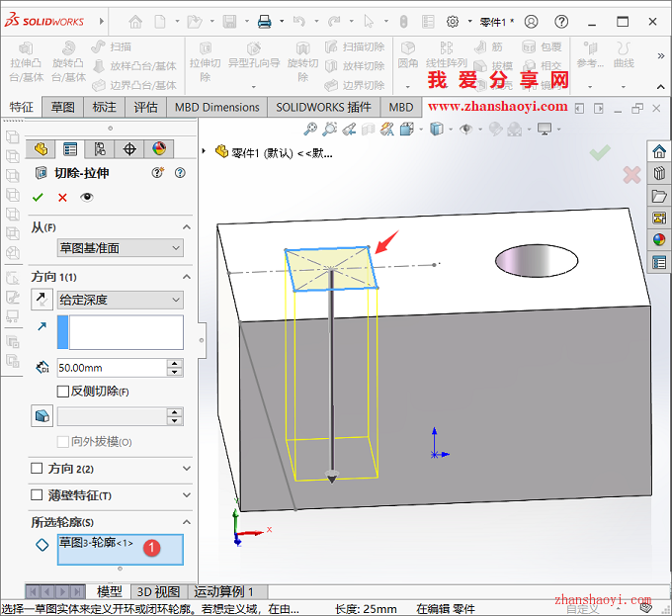Open the ConfigurationManager tab
The image size is (672, 616).
(x=100, y=149)
